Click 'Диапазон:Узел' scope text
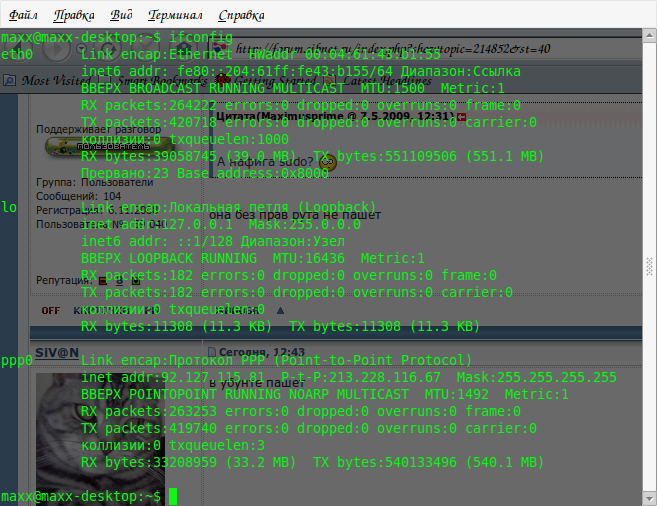This screenshot has height=506, width=657. pyautogui.click(x=293, y=241)
